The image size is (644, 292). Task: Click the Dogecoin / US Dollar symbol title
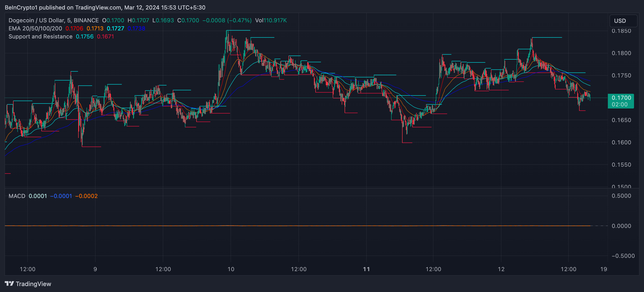pyautogui.click(x=53, y=20)
